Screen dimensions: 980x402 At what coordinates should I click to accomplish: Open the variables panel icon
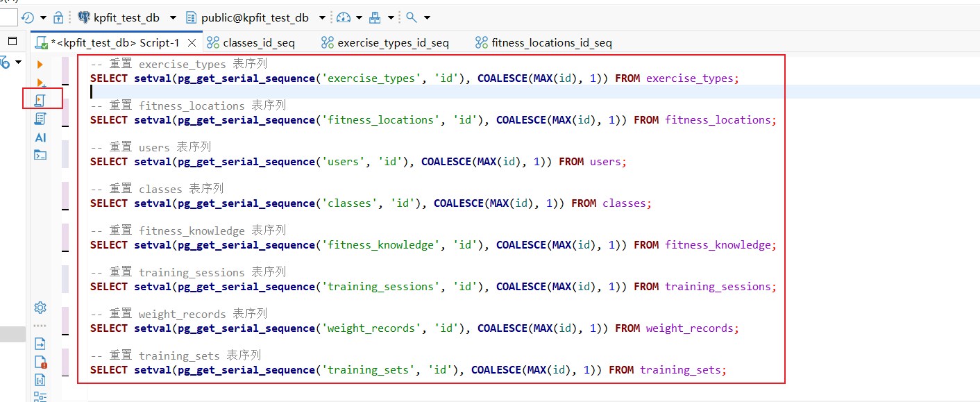(x=40, y=380)
